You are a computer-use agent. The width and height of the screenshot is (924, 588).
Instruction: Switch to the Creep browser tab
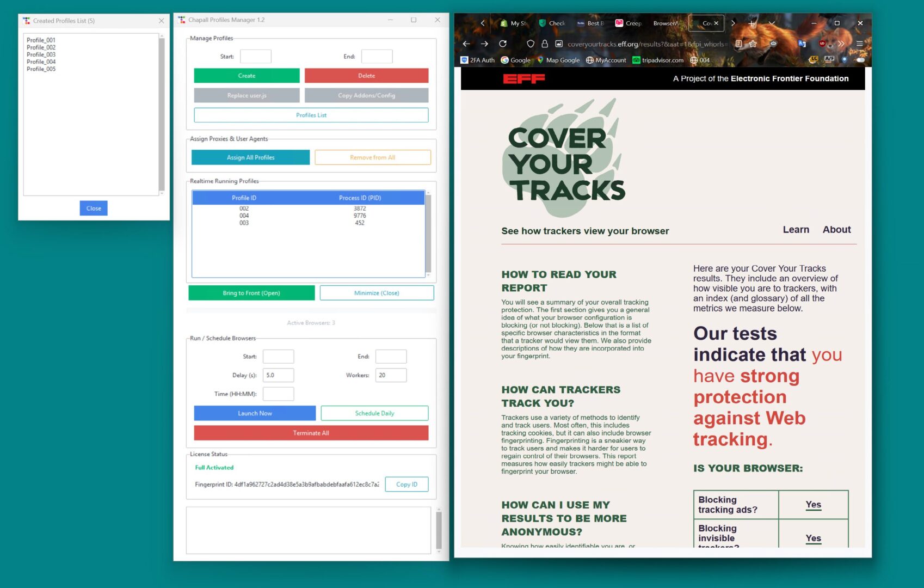(x=629, y=23)
